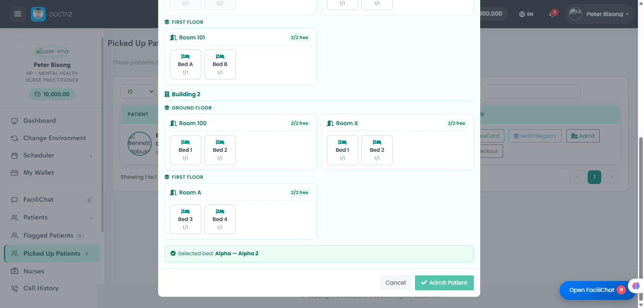Expand the Peter Bisong user menu
Screen dimensions: 644x308
599,14
